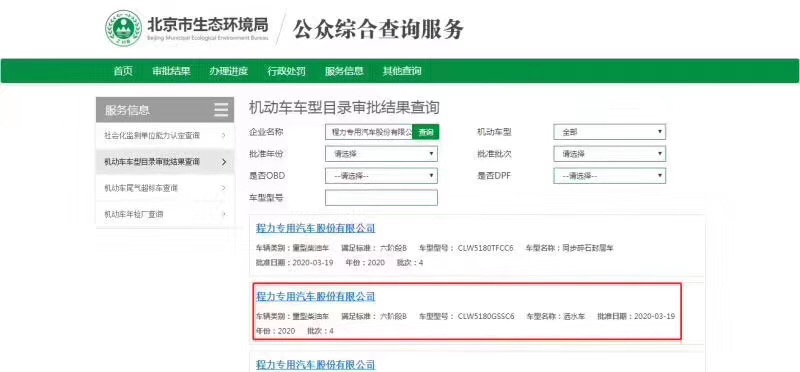Open company link in CLW5180TFCC6 result
The height and width of the screenshot is (372, 800).
(x=315, y=228)
